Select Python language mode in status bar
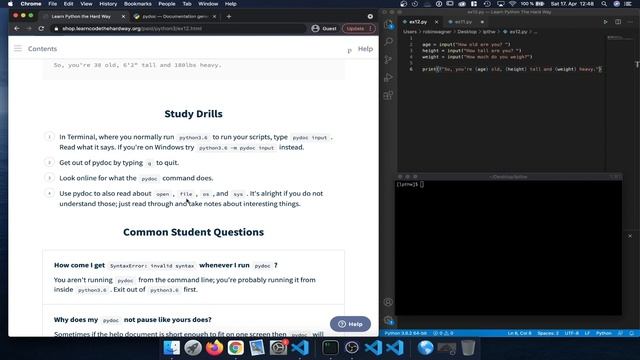 pyautogui.click(x=603, y=333)
